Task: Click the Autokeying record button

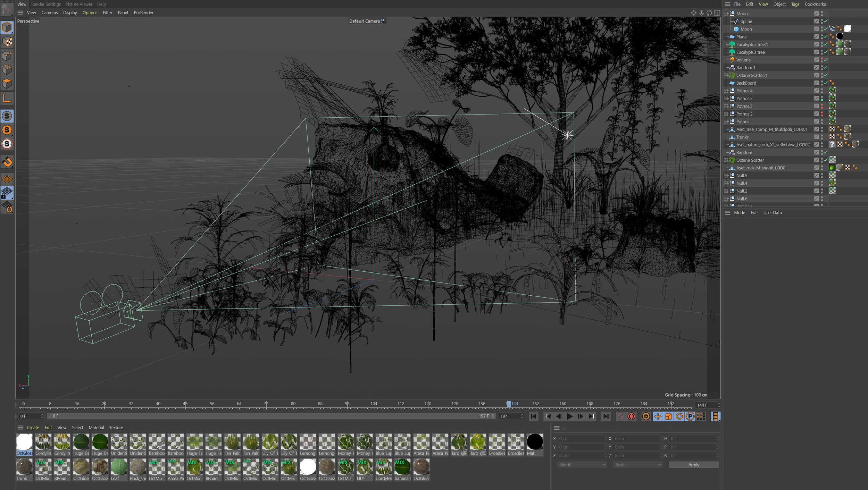Action: tap(631, 416)
